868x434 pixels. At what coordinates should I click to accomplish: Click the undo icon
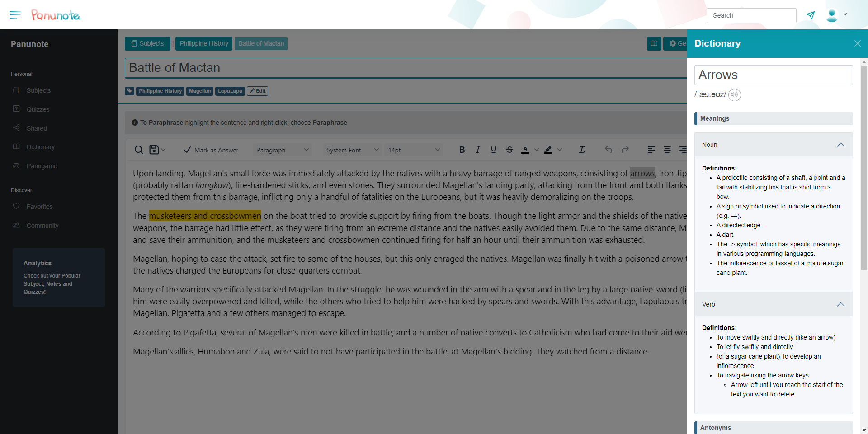pyautogui.click(x=609, y=150)
